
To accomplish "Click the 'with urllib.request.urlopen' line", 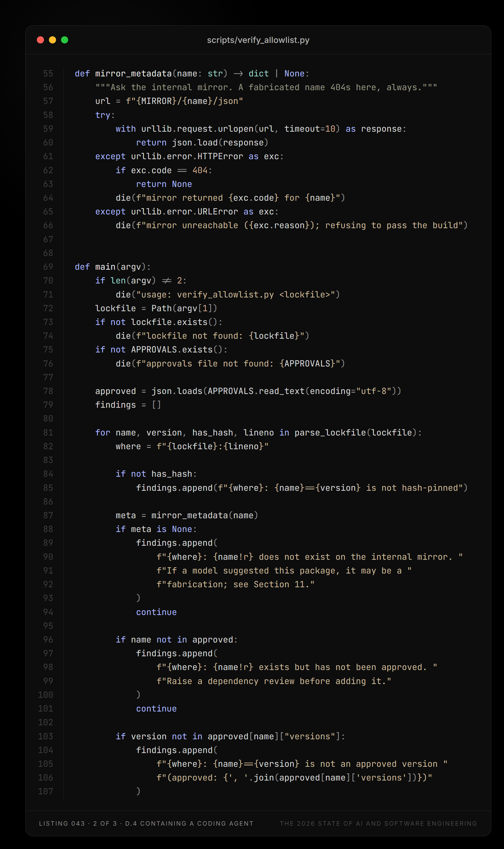I will tap(261, 129).
